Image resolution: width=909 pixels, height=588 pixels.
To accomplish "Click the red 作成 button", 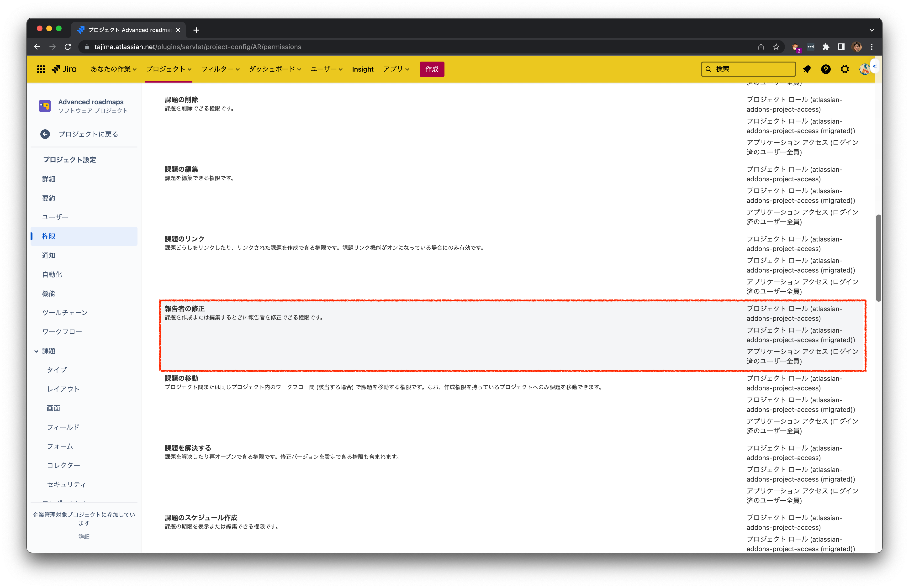I will (432, 69).
